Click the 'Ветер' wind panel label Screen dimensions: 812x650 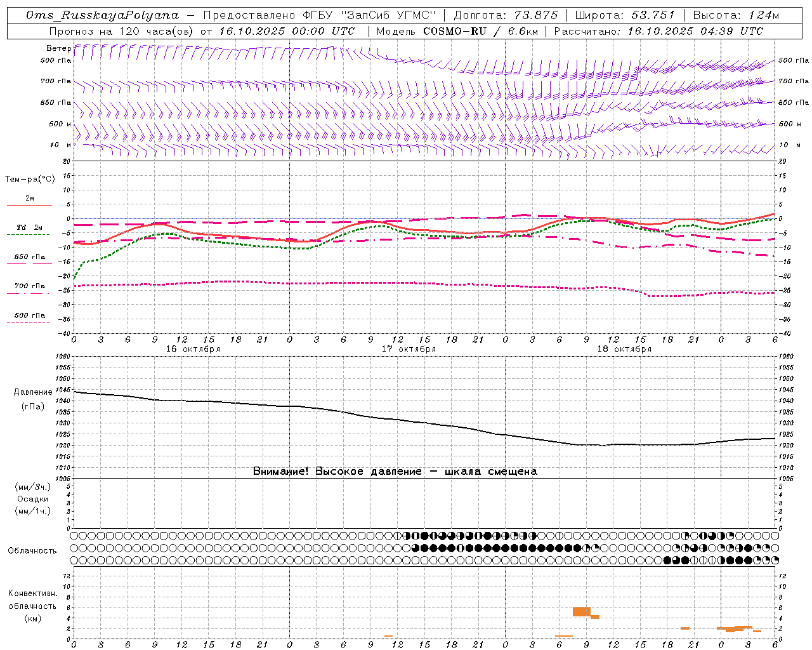[58, 48]
